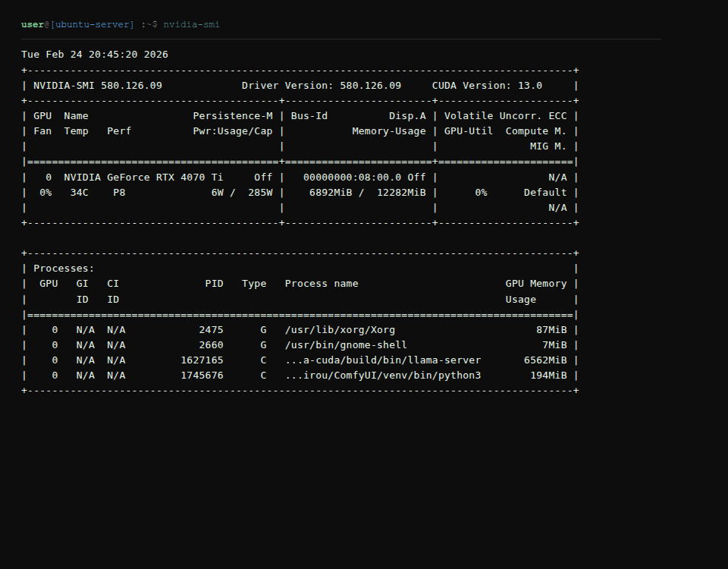Click the used memory '6892MiB'
Screen dimensions: 728x569
click(x=331, y=192)
